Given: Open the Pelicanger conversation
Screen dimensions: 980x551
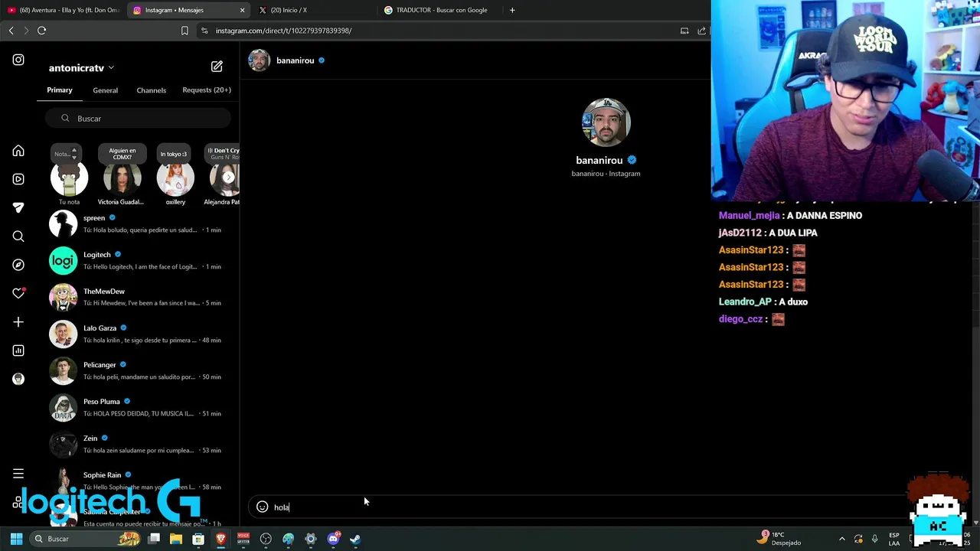Looking at the screenshot, I should coord(138,370).
